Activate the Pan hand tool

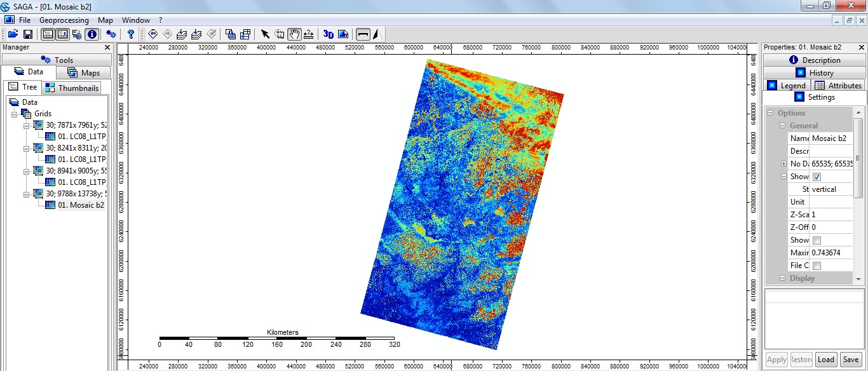point(294,34)
